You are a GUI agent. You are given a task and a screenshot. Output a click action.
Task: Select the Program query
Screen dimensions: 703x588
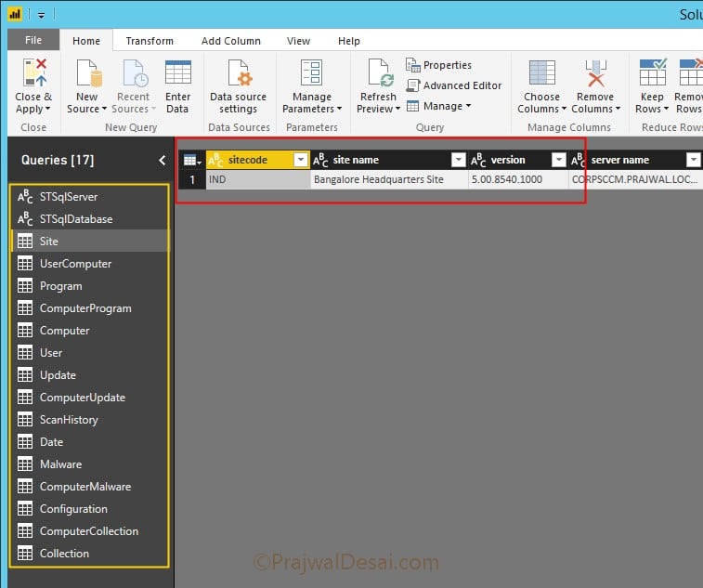(x=90, y=286)
